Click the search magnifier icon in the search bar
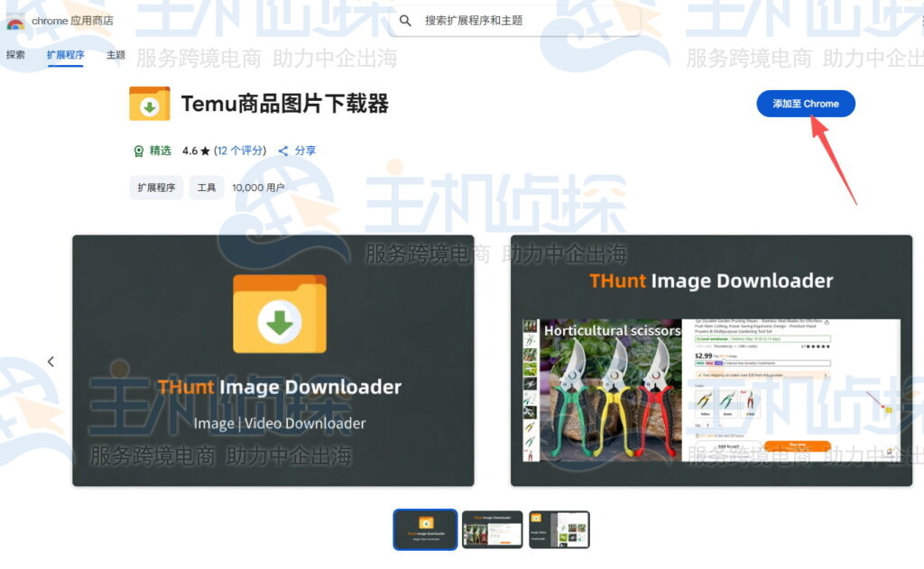924x569 pixels. 405,20
